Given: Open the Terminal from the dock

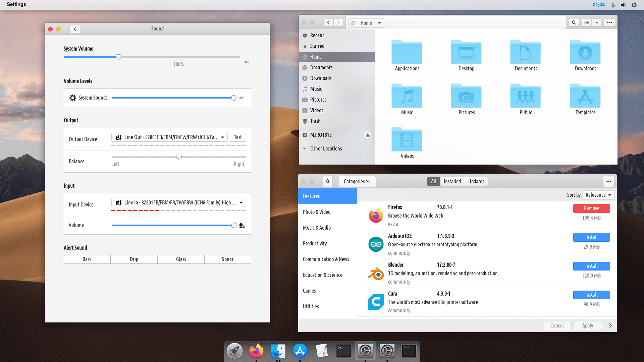Looking at the screenshot, I should [x=343, y=351].
